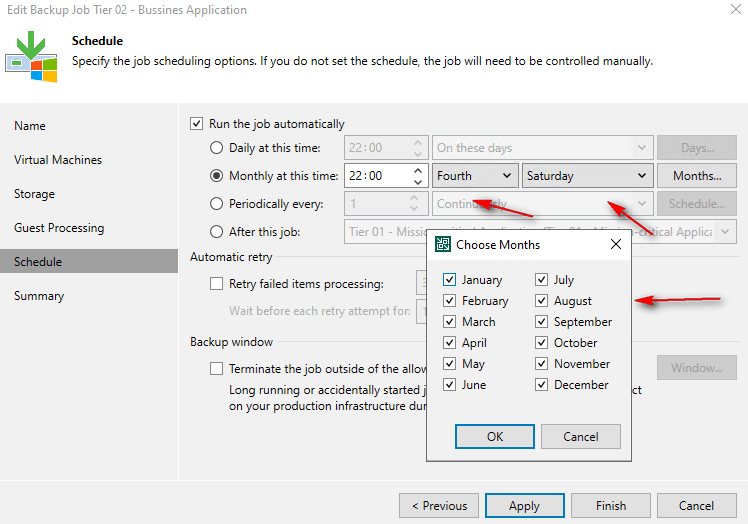Select Periodically every radio button

click(217, 204)
